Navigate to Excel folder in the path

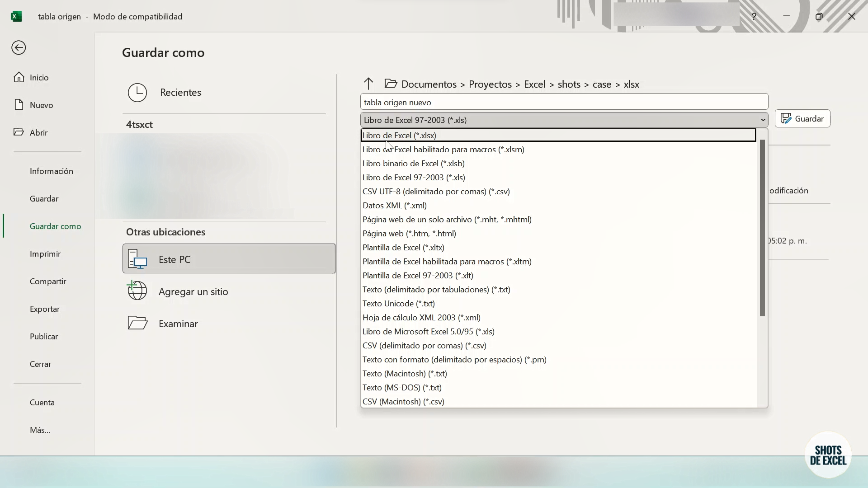[x=534, y=84]
